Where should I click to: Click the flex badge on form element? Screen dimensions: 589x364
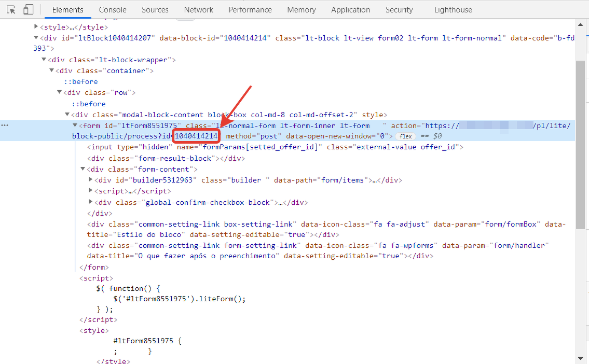(405, 136)
